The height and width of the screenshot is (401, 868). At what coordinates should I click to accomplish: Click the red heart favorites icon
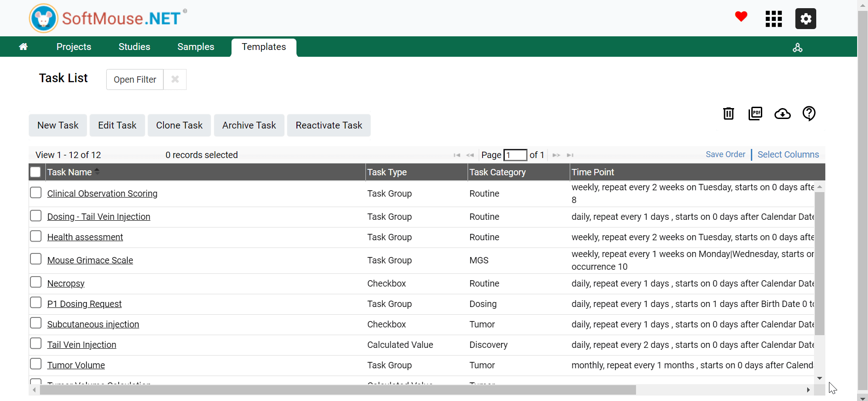[741, 17]
